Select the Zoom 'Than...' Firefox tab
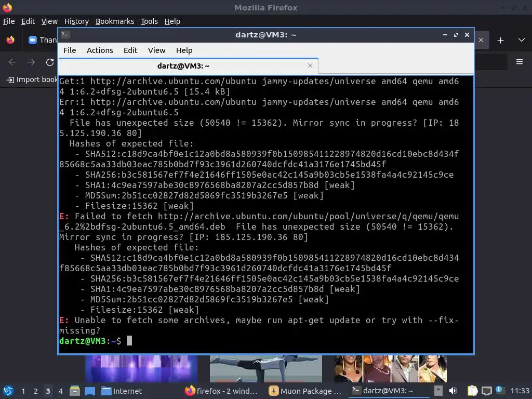 [42, 40]
